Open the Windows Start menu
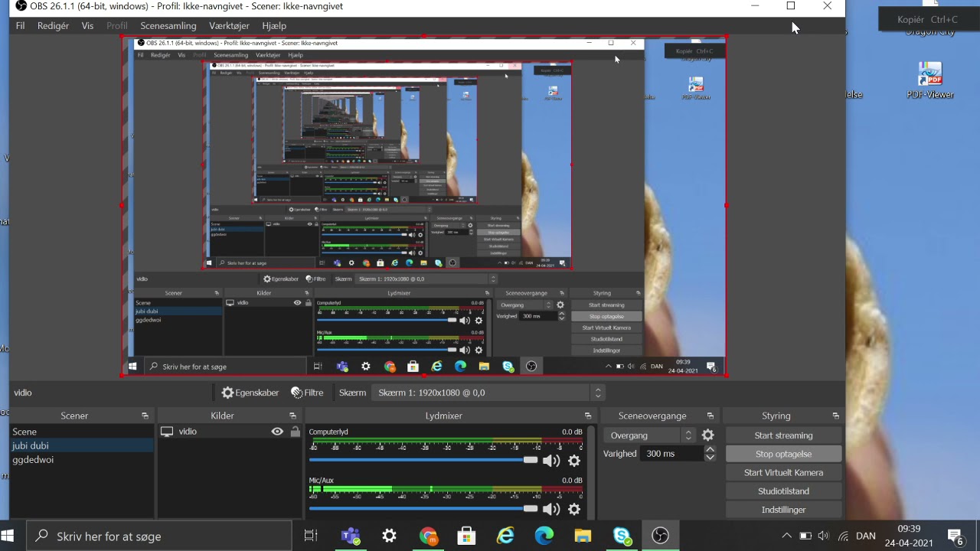This screenshot has height=551, width=980. (x=8, y=536)
